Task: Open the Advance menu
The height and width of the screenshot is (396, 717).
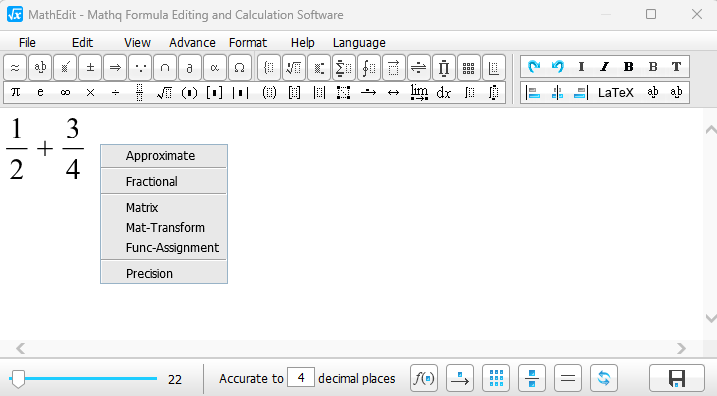Action: (x=192, y=43)
